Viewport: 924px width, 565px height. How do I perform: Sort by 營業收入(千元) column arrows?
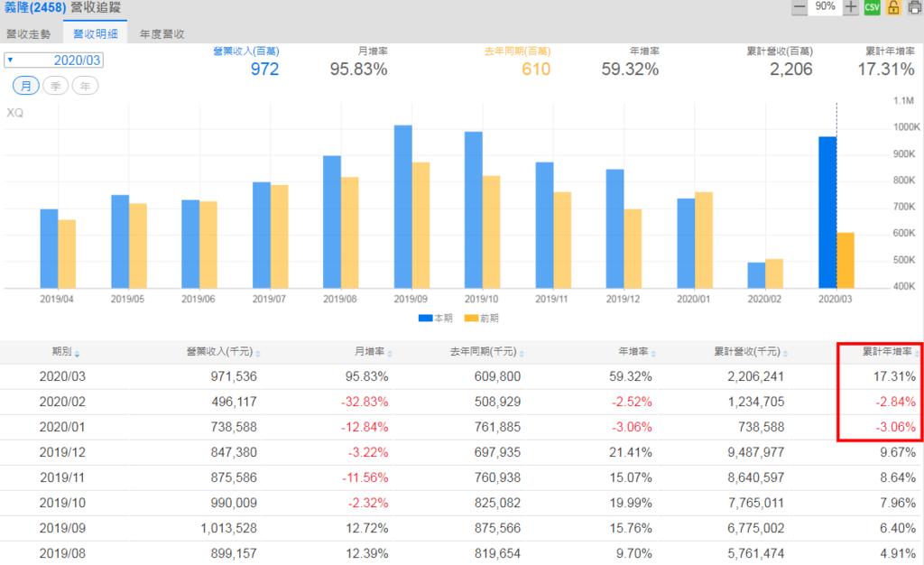tap(258, 353)
